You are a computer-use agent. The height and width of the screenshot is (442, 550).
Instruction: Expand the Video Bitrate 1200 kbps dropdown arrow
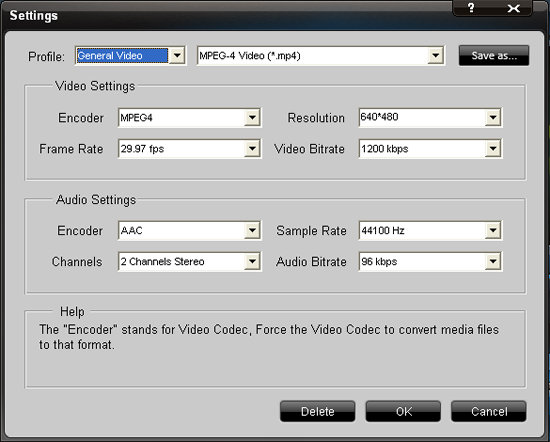(493, 149)
